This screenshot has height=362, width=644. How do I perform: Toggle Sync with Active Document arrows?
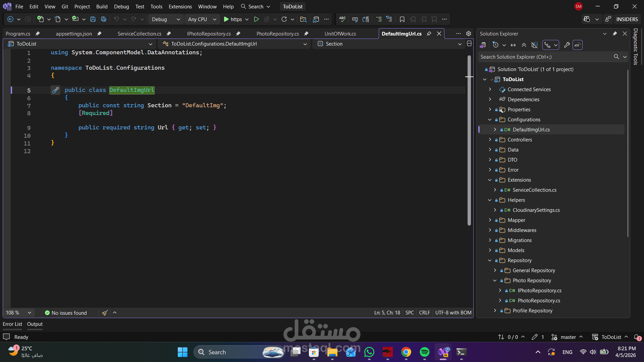point(513,45)
